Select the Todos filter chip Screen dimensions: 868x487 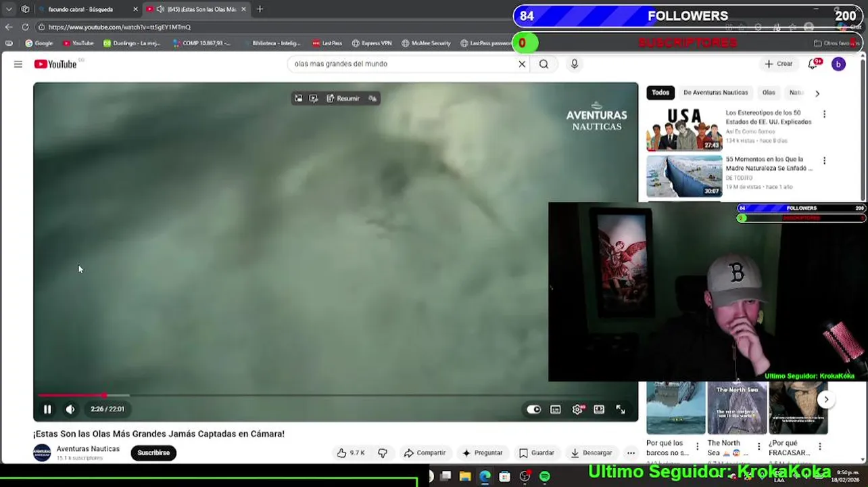660,93
